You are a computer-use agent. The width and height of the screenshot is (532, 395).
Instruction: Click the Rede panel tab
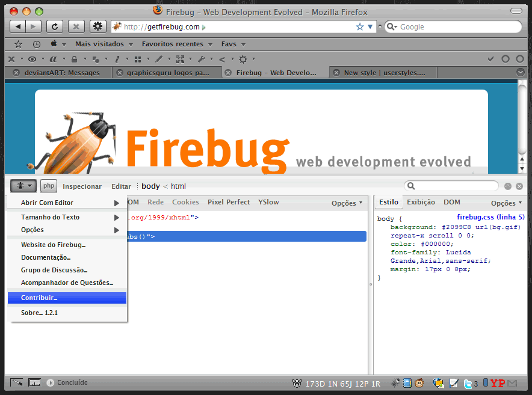point(156,202)
